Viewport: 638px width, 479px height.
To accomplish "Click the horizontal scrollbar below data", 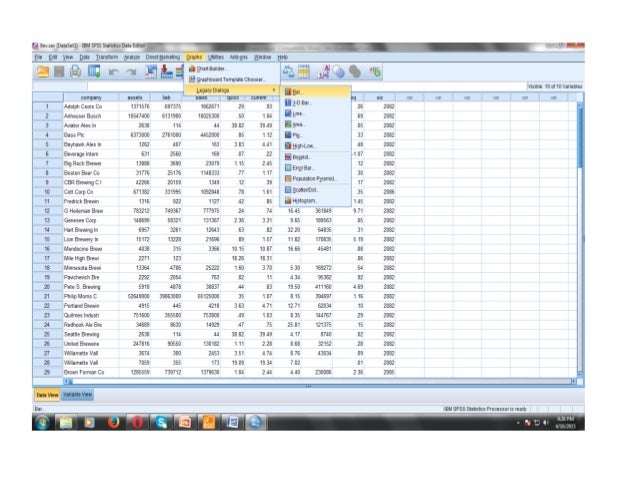I will [x=319, y=381].
